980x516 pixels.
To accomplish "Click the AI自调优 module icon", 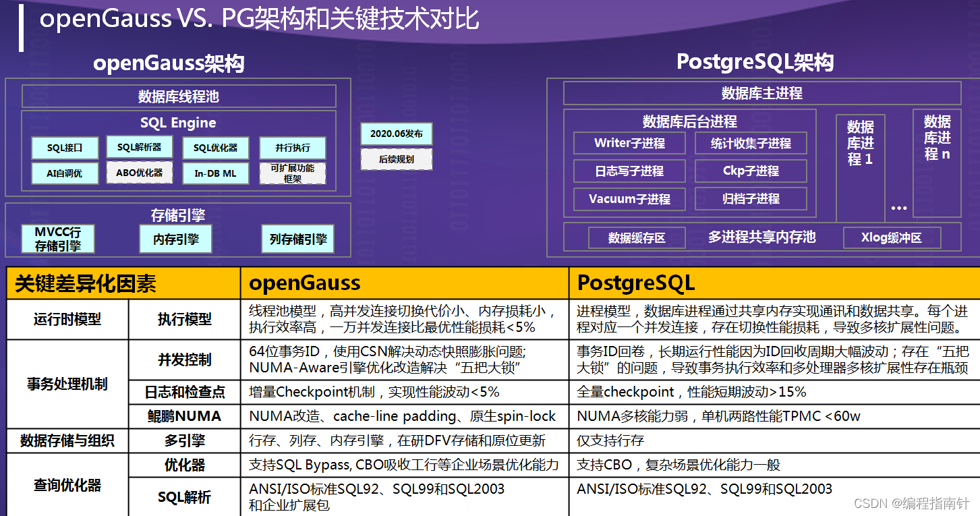I will point(65,173).
